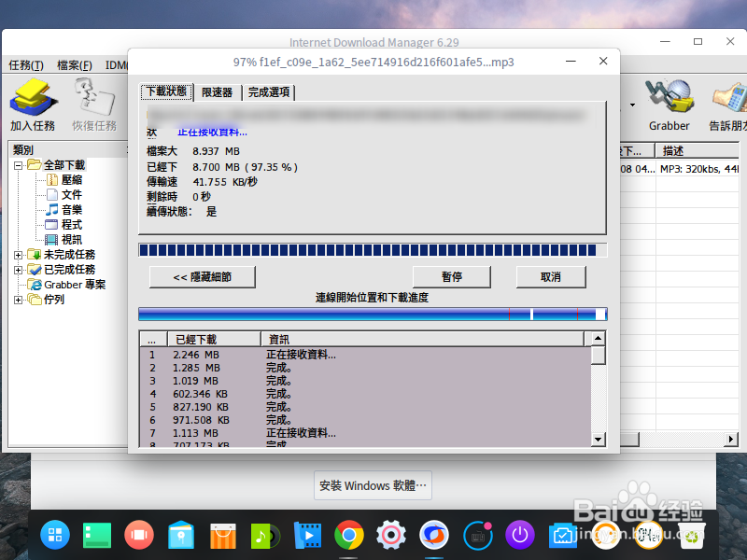Screen dimensions: 747x560
Task: Click the purple power button dock icon
Action: 520,535
